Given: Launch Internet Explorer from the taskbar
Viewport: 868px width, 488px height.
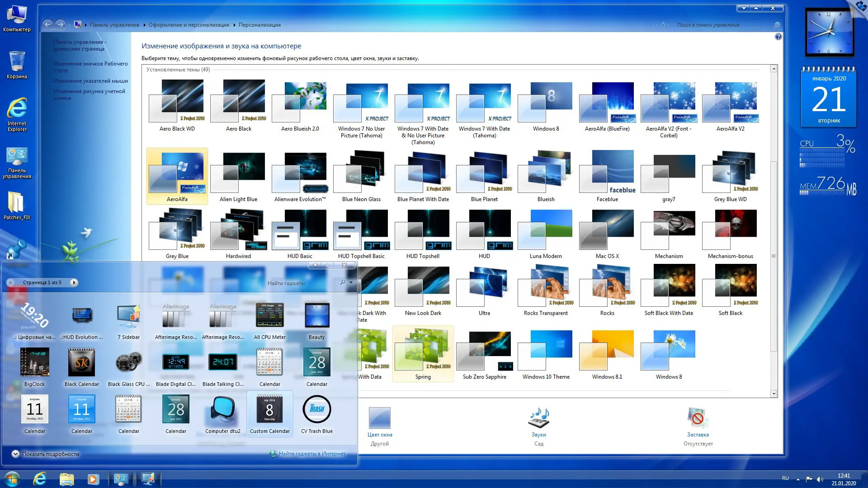Looking at the screenshot, I should (x=40, y=479).
